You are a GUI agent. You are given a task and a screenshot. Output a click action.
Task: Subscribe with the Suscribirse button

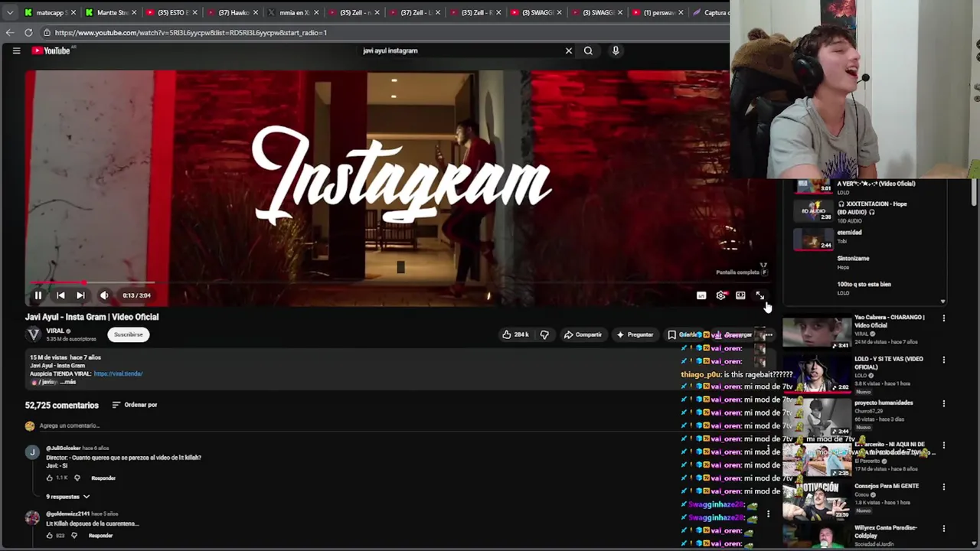(x=129, y=334)
